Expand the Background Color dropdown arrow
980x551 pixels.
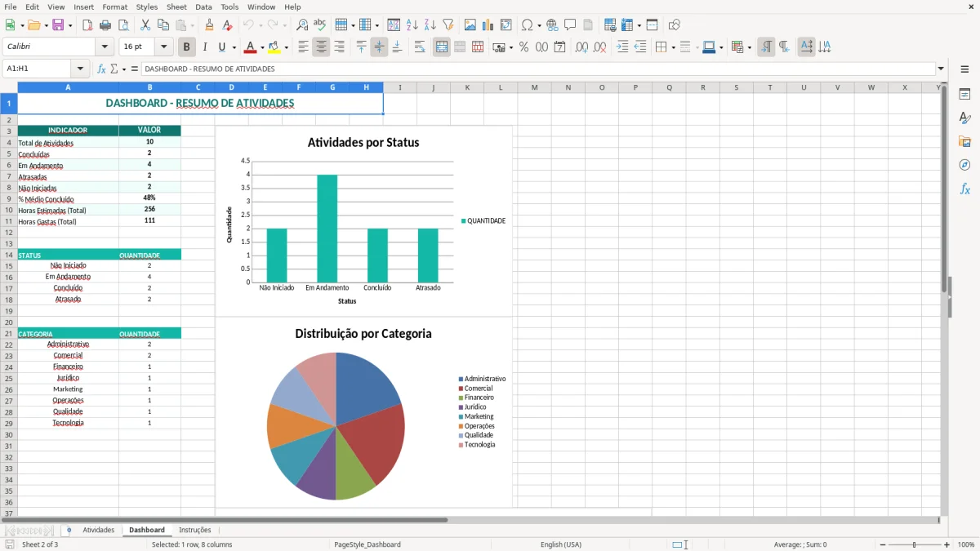286,47
